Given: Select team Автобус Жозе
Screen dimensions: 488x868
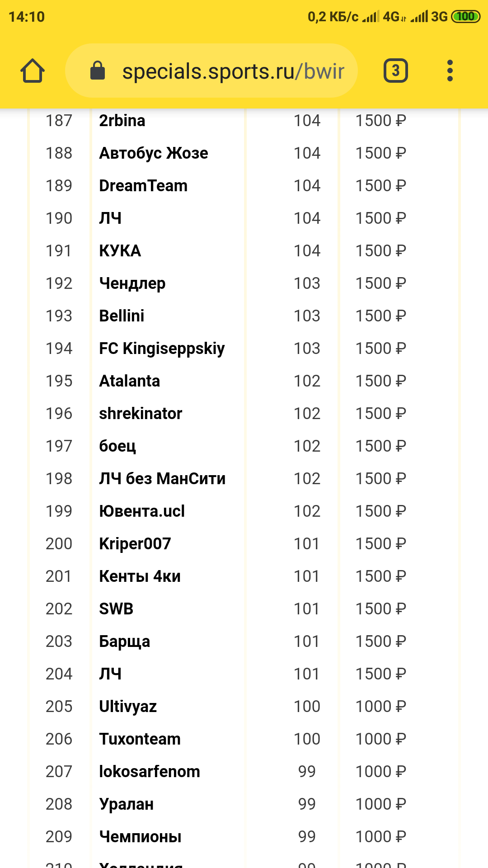Looking at the screenshot, I should (x=154, y=153).
